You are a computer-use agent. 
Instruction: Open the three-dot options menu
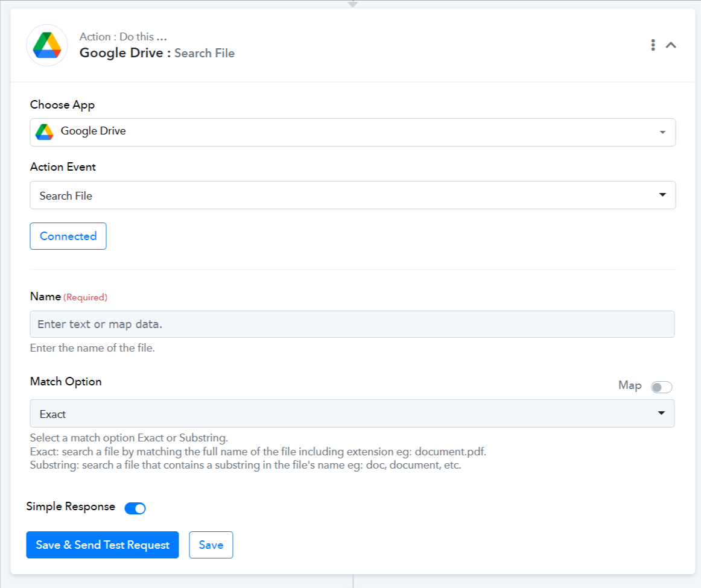[x=653, y=45]
